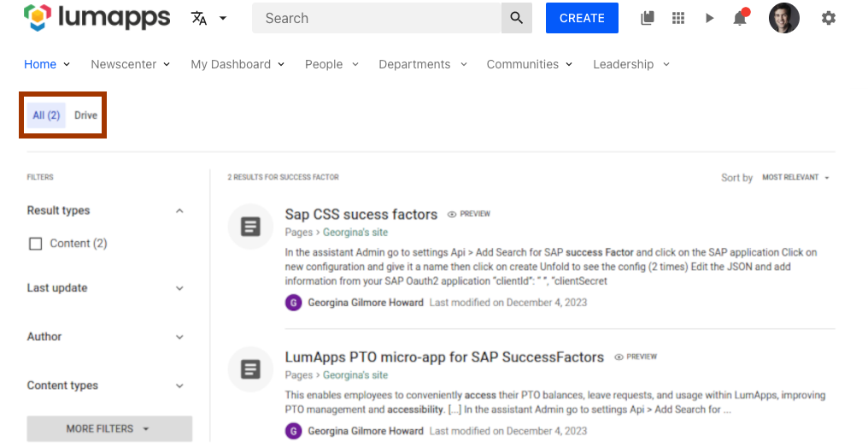Viewport: 868px width, 448px height.
Task: Open the People menu
Action: click(x=324, y=64)
